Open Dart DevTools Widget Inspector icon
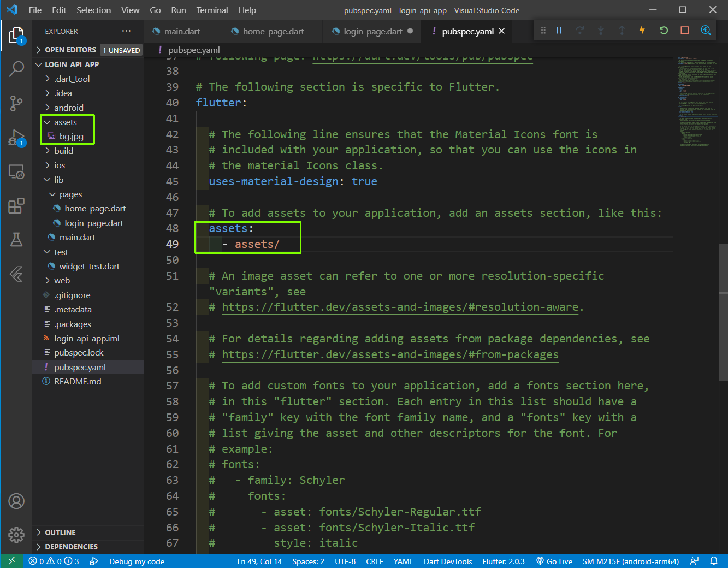Image resolution: width=728 pixels, height=568 pixels. [x=706, y=31]
